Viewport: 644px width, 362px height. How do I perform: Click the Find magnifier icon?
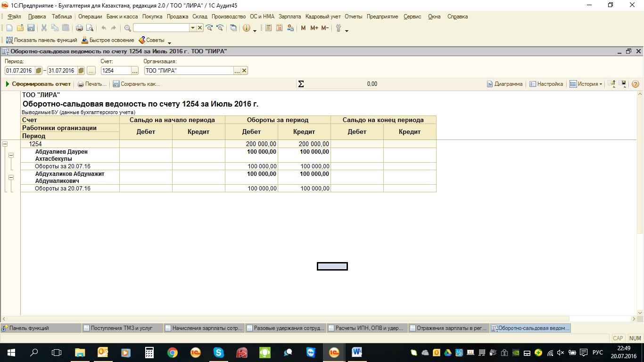[127, 28]
